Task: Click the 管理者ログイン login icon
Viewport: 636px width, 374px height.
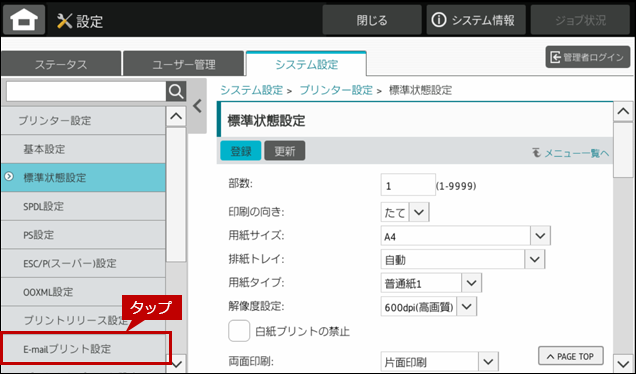Action: [555, 58]
